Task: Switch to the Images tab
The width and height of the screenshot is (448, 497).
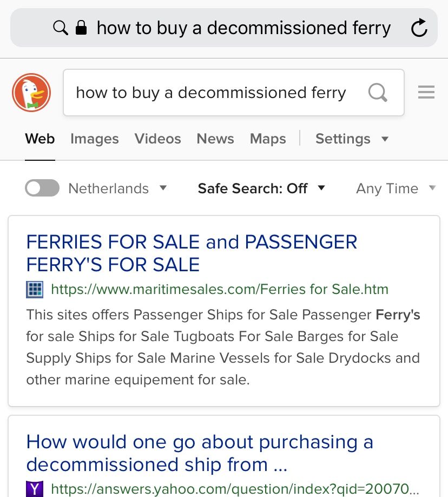Action: pos(95,139)
